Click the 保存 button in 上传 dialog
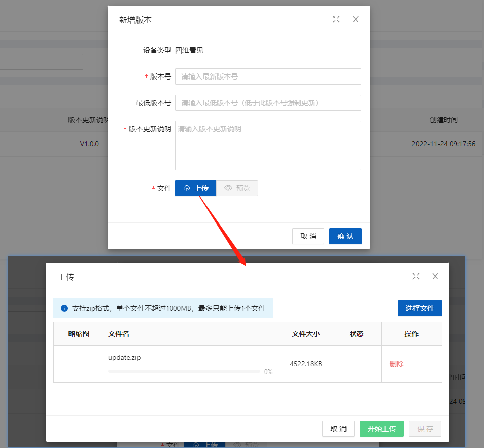This screenshot has height=448, width=484. [425, 429]
